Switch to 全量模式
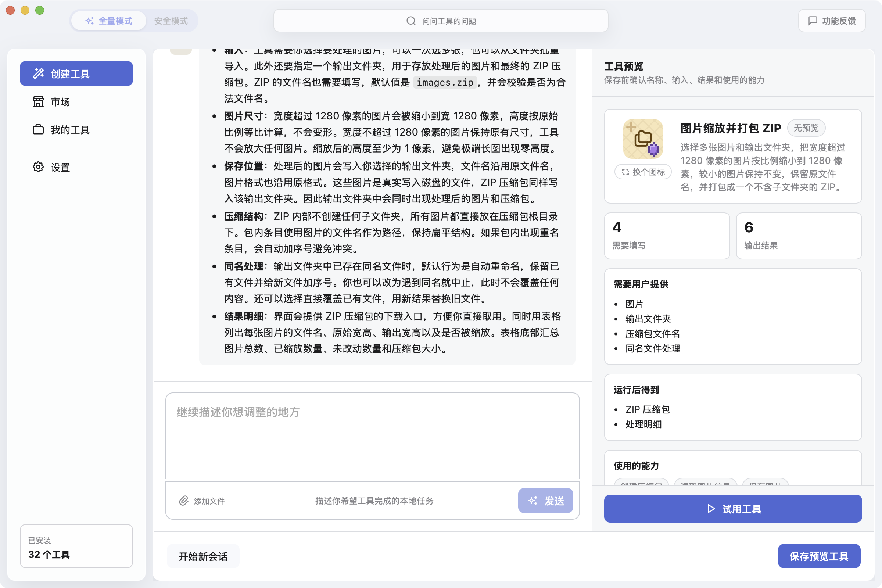The width and height of the screenshot is (882, 588). [109, 21]
